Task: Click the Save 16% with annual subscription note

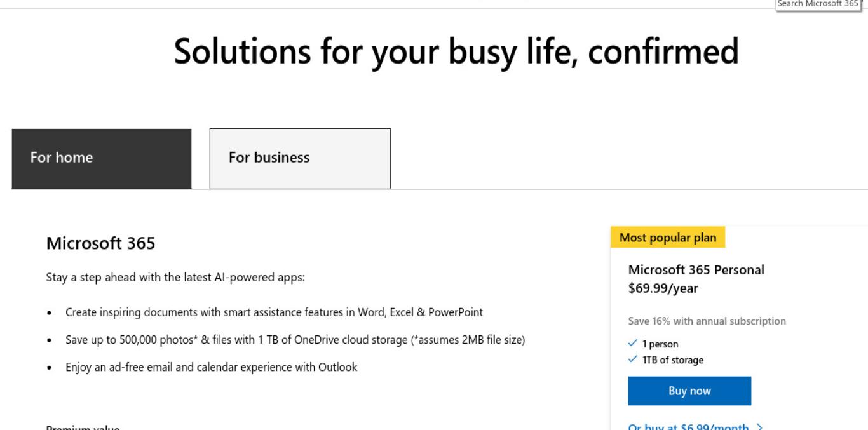Action: click(x=707, y=321)
